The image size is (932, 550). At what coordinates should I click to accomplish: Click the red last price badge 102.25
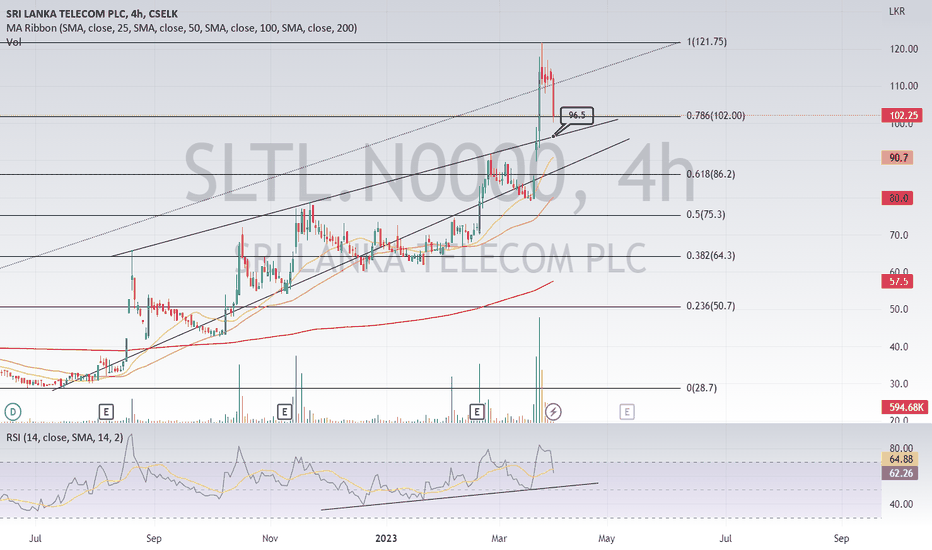tap(902, 115)
